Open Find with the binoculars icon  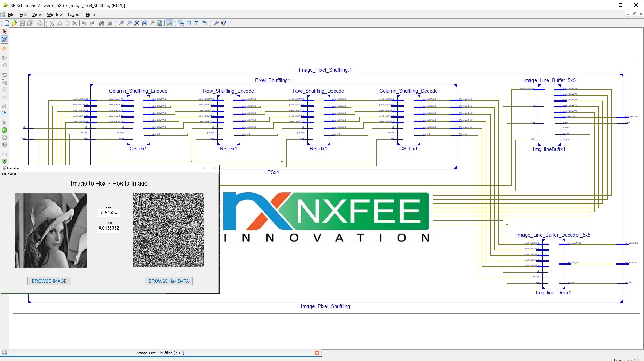(x=102, y=23)
